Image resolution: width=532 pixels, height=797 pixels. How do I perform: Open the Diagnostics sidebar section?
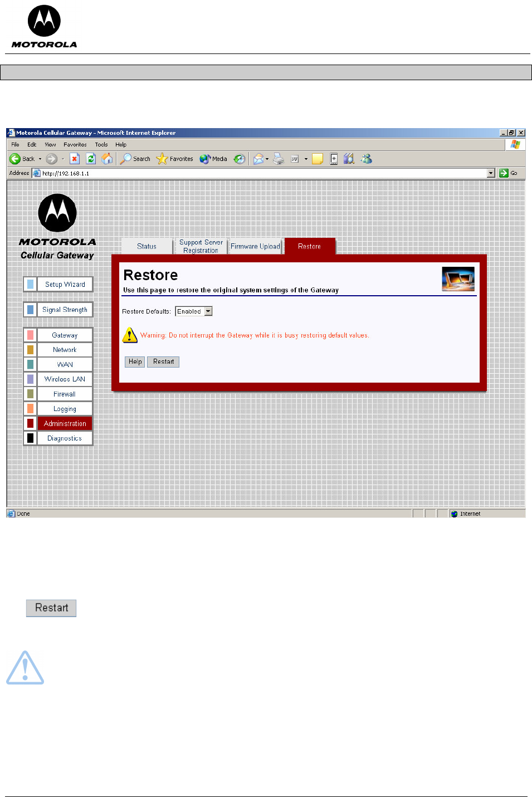65,438
